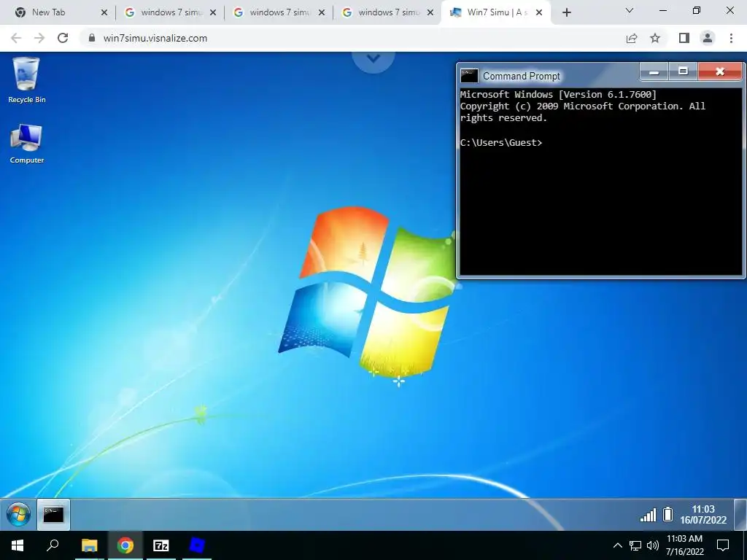
Task: Click the volume speaker tray icon
Action: coord(653,545)
